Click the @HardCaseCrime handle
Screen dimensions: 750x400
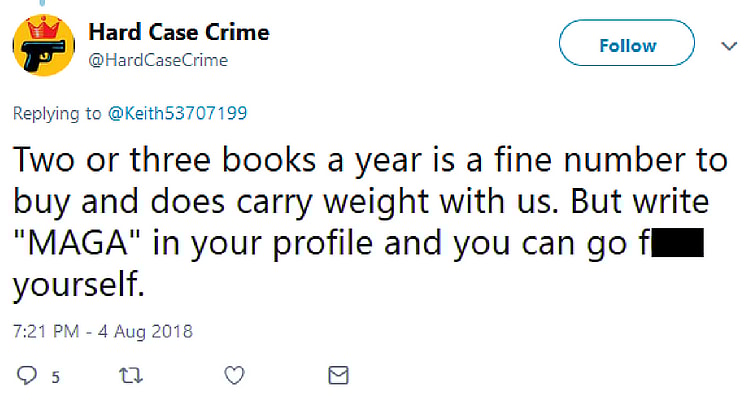click(158, 60)
